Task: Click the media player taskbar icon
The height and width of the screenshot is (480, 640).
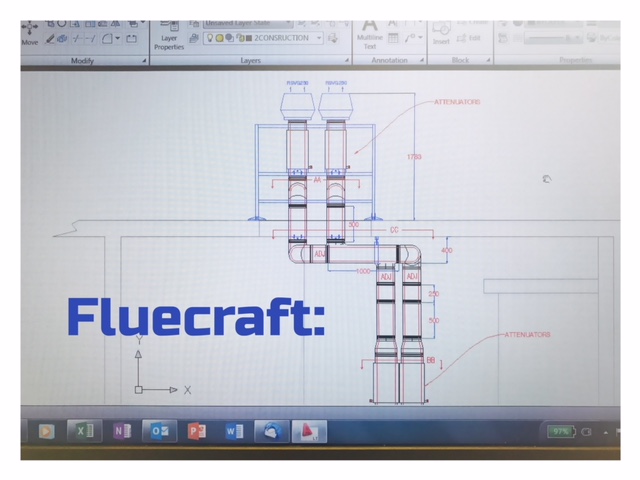Action: (46, 431)
